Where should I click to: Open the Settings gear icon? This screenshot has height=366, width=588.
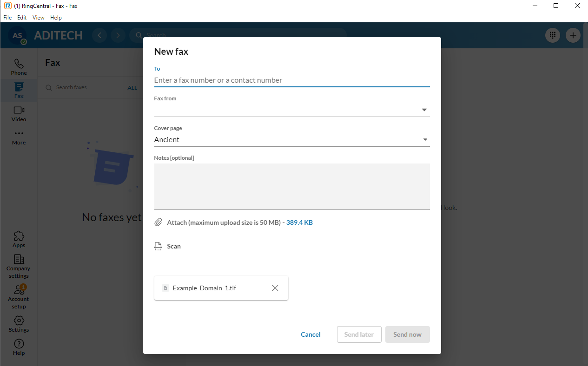point(19,324)
